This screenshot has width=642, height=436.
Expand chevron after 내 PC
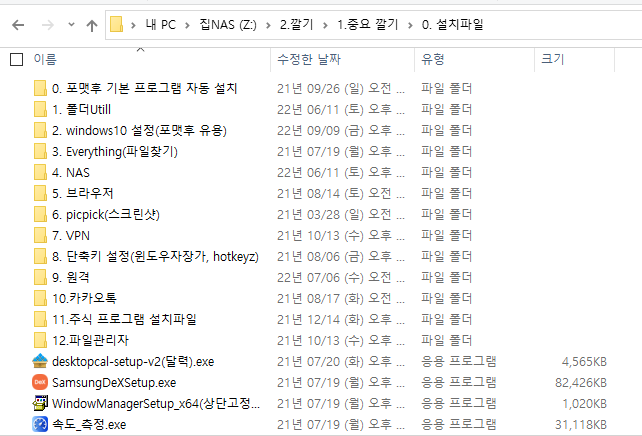click(x=187, y=25)
